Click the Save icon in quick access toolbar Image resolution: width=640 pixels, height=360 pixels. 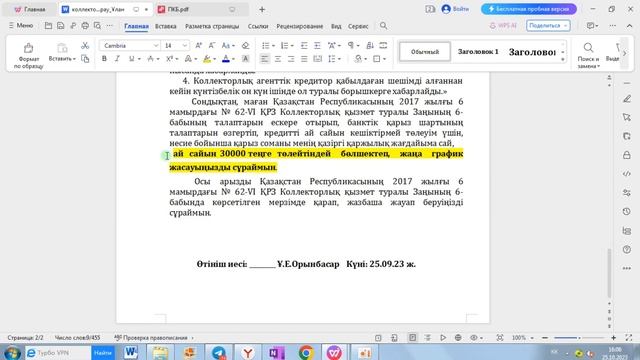(60, 26)
